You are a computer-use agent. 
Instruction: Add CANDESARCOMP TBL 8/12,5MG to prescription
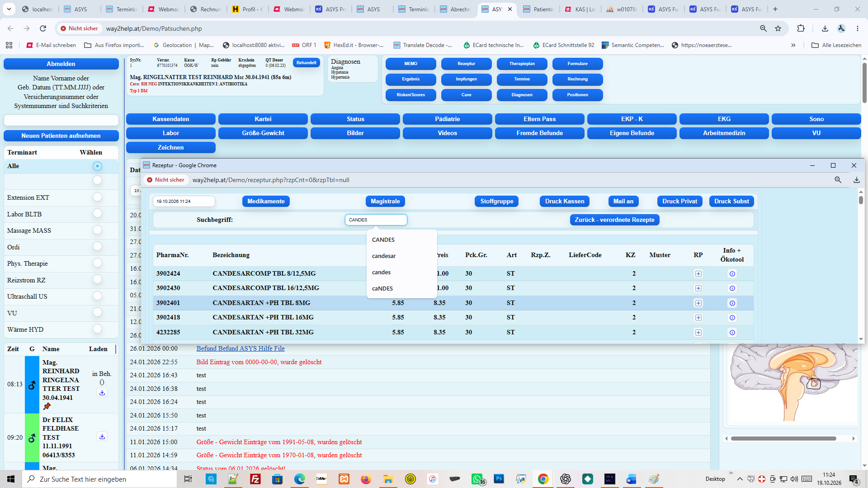(x=698, y=274)
